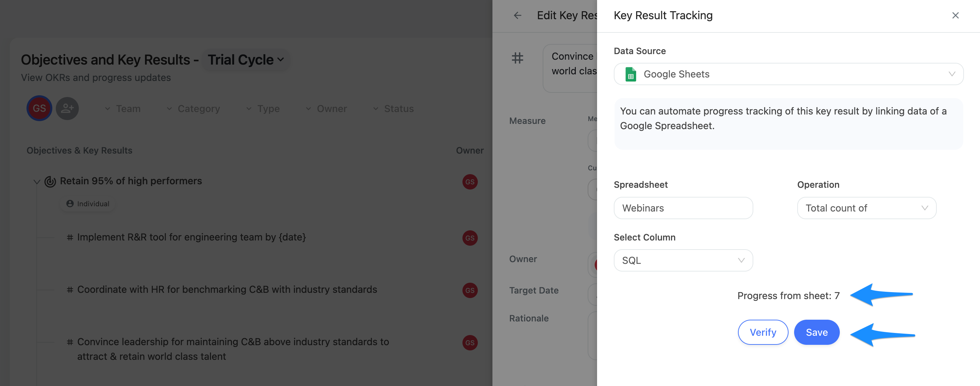Open Convince leadership for maintaining C&B key result

pos(233,349)
